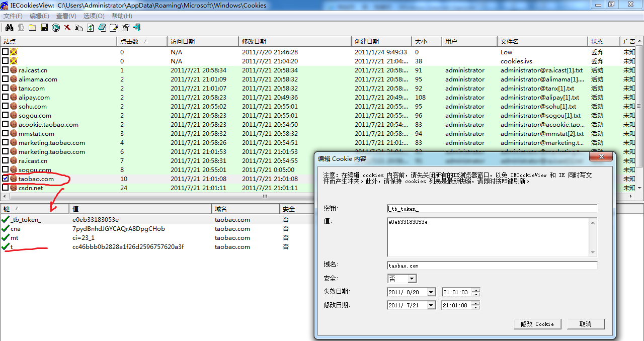Image resolution: width=644 pixels, height=341 pixels.
Task: Open the 编辑(E) menu
Action: point(39,16)
